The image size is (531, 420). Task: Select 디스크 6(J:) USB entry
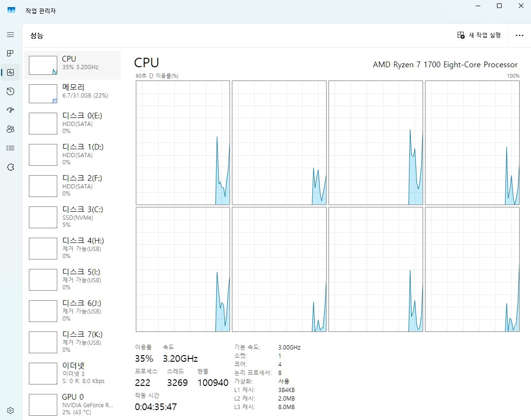[x=72, y=311]
